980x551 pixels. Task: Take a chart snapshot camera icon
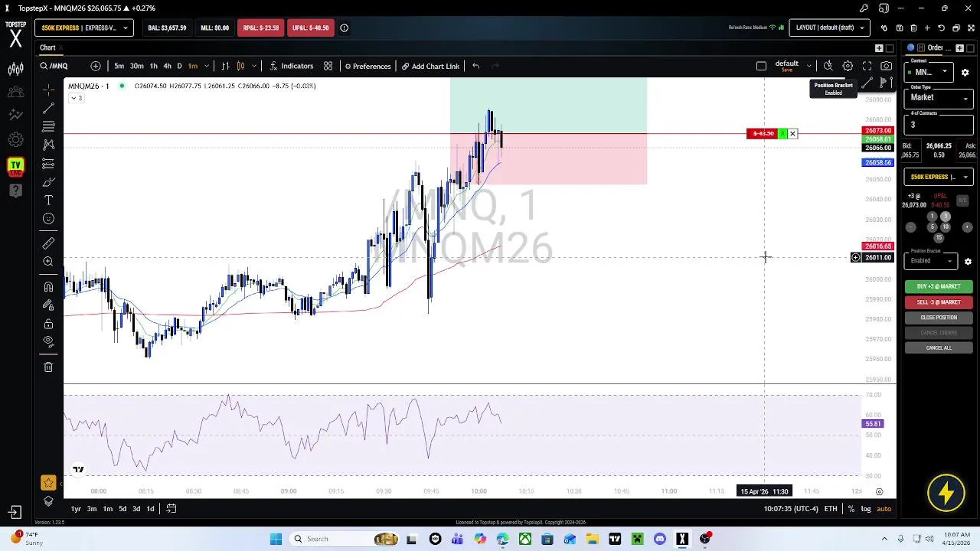886,66
